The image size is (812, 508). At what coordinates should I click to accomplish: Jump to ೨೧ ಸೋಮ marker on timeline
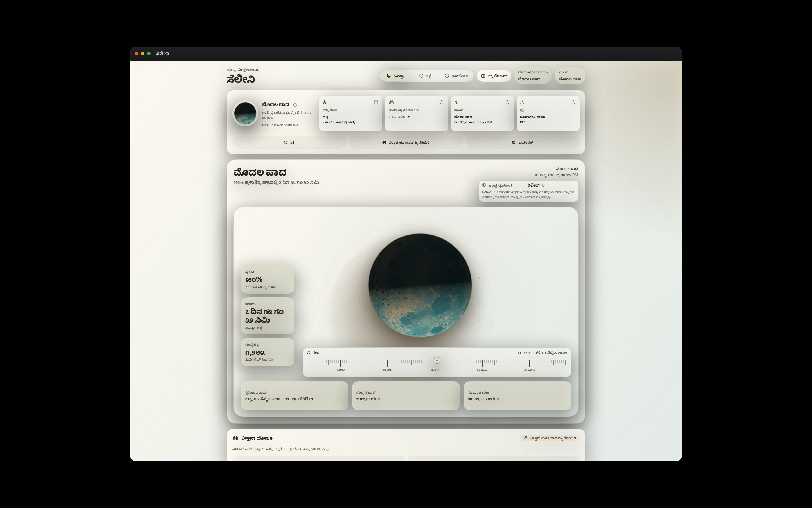pos(529,370)
